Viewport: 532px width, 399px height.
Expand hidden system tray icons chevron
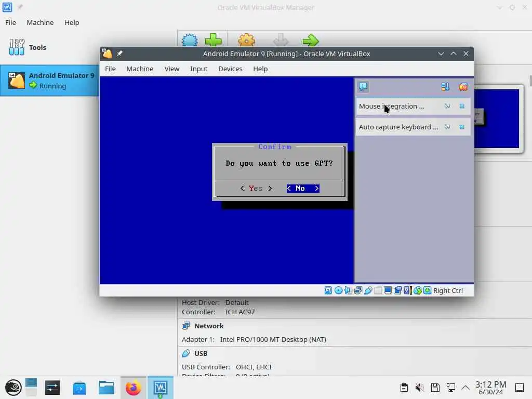click(x=465, y=388)
